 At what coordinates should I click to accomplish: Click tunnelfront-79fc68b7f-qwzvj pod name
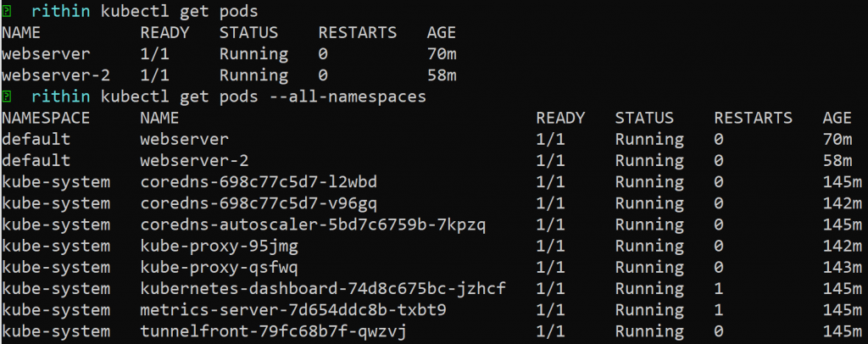click(273, 330)
